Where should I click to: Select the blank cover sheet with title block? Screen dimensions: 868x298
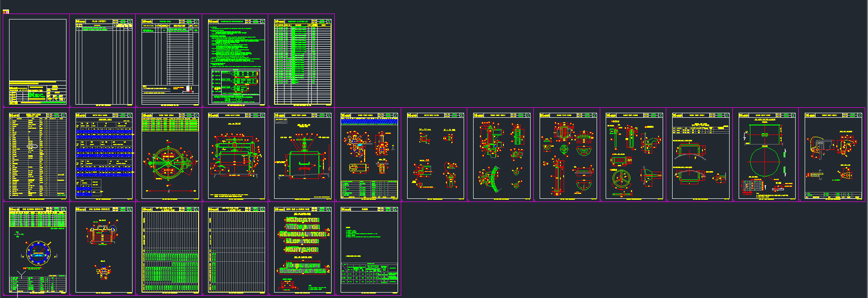tap(38, 62)
